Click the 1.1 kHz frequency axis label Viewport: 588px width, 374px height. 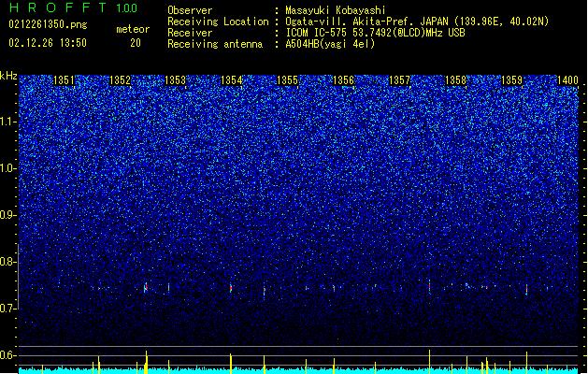[8, 122]
